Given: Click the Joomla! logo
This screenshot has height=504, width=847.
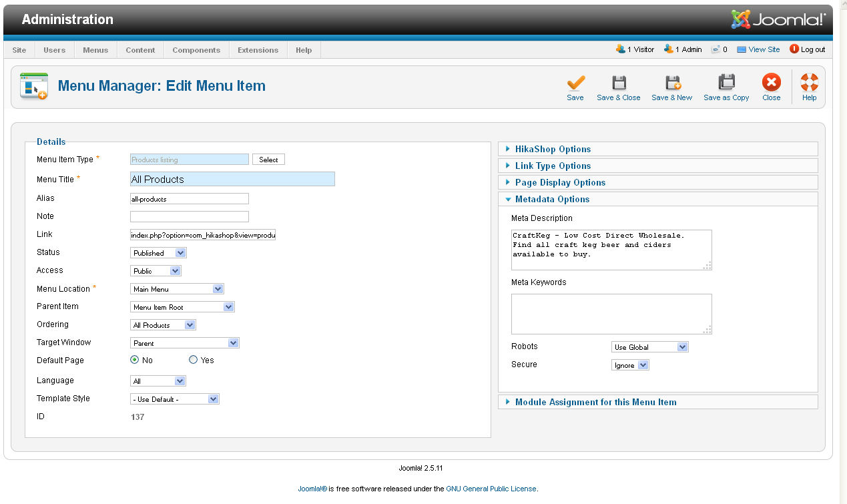Looking at the screenshot, I should [x=778, y=19].
